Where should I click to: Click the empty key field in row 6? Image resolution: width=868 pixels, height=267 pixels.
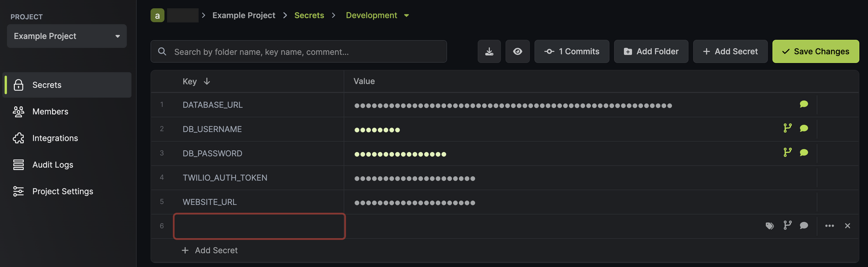tap(259, 226)
